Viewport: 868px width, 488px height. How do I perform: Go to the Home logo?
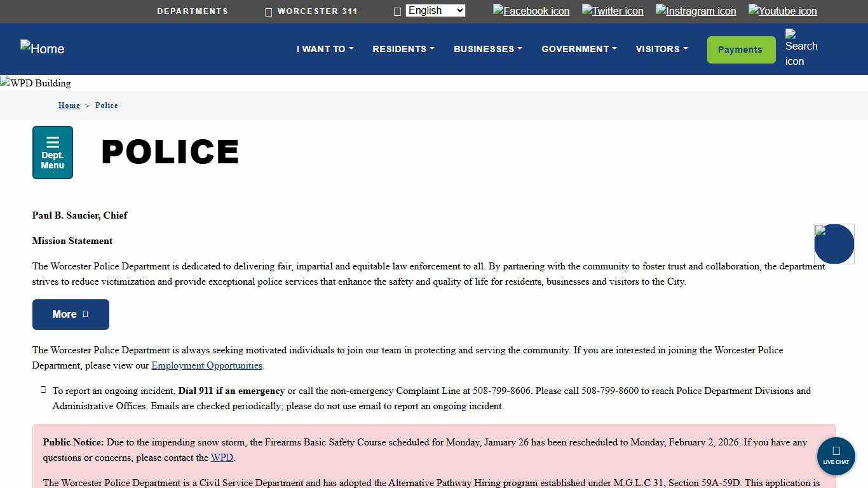(x=43, y=49)
